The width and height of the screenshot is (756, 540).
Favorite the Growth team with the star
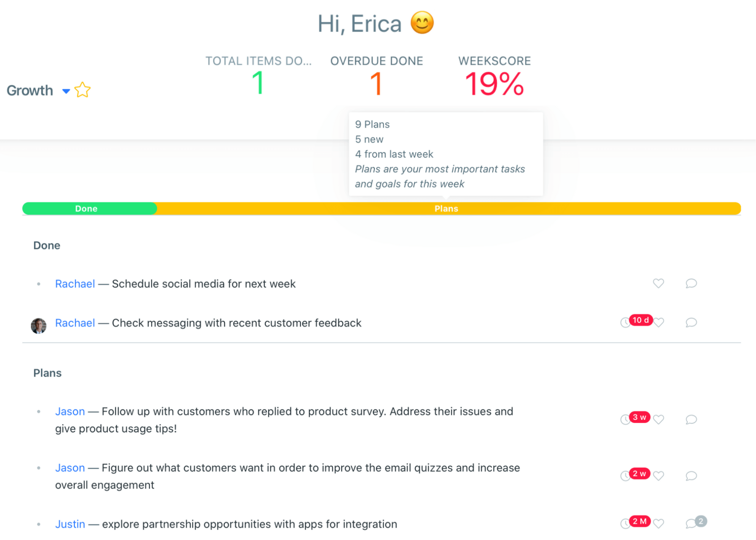[x=83, y=90]
